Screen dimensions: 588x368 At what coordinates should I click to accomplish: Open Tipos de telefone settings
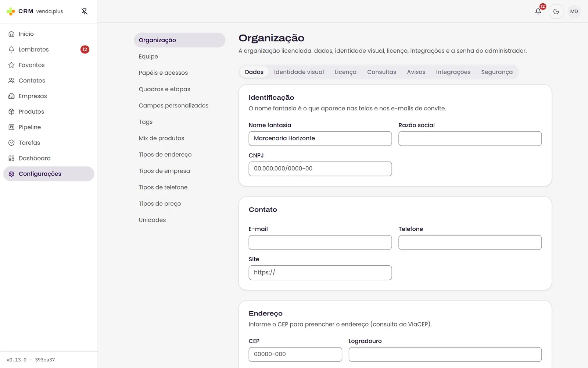180,187
